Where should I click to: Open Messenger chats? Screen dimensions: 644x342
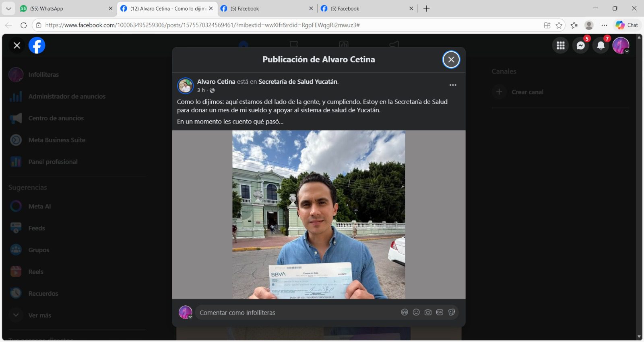(580, 45)
